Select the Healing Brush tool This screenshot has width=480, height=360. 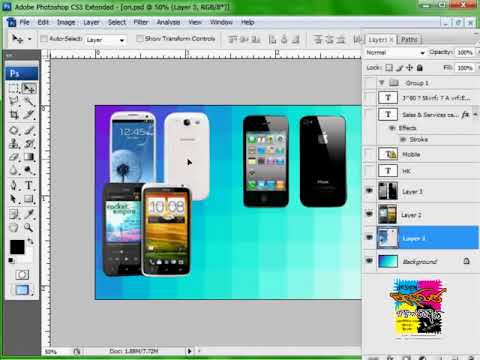point(13,130)
